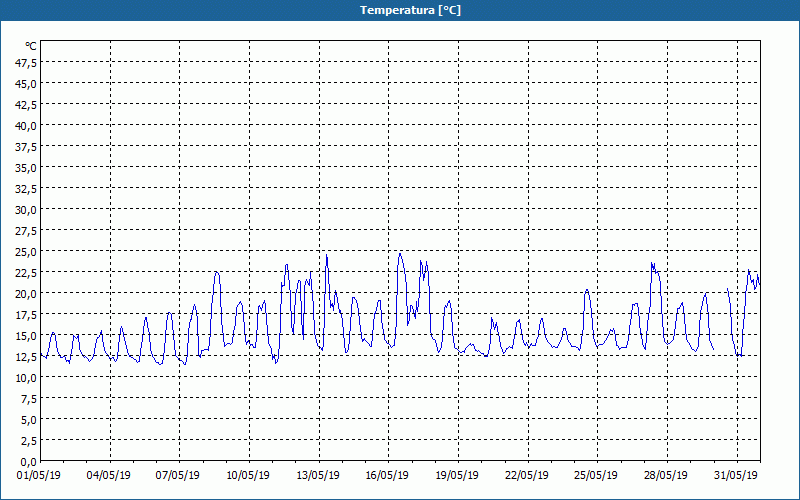Image resolution: width=800 pixels, height=500 pixels.
Task: Click the 42,5 y-axis label
Action: (27, 105)
